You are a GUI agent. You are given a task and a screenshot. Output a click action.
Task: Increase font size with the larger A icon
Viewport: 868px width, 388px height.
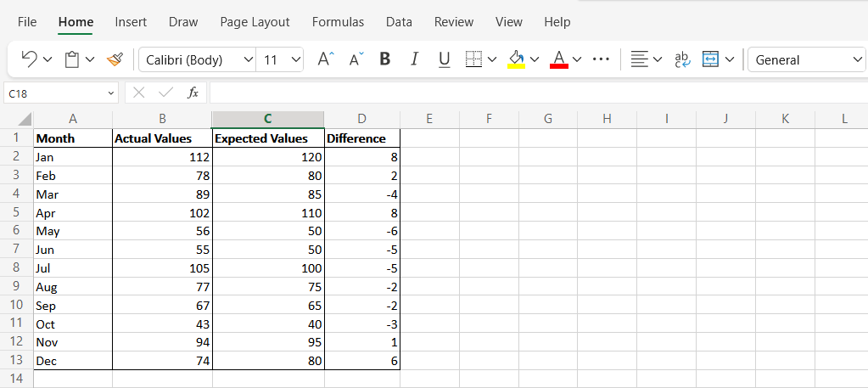click(326, 59)
